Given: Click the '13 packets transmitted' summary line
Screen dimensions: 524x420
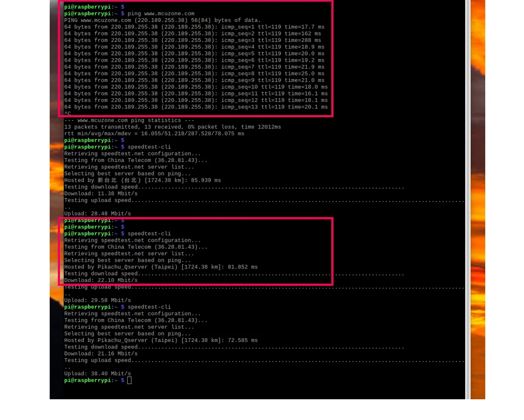Looking at the screenshot, I should coord(172,127).
